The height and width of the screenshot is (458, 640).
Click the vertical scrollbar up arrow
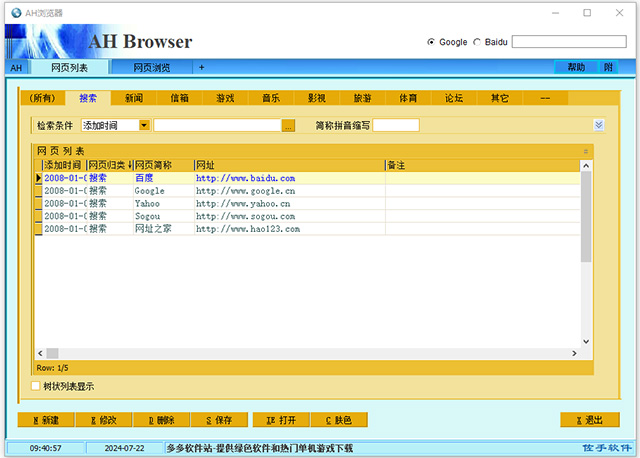[586, 166]
